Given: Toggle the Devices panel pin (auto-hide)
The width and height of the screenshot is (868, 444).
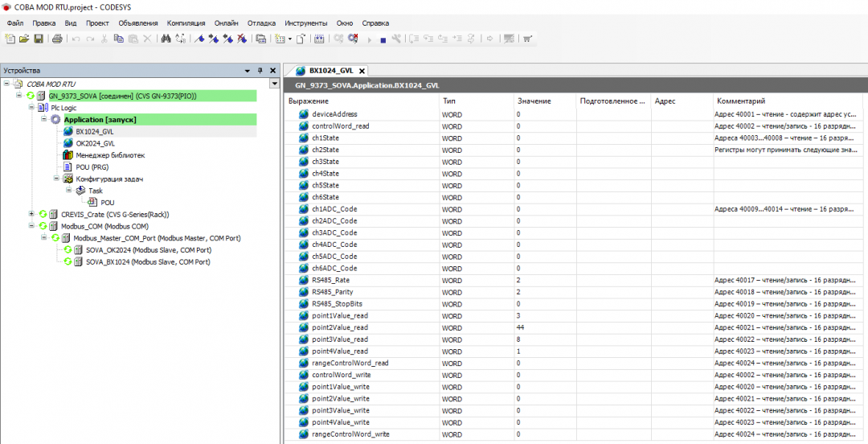Looking at the screenshot, I should 260,71.
